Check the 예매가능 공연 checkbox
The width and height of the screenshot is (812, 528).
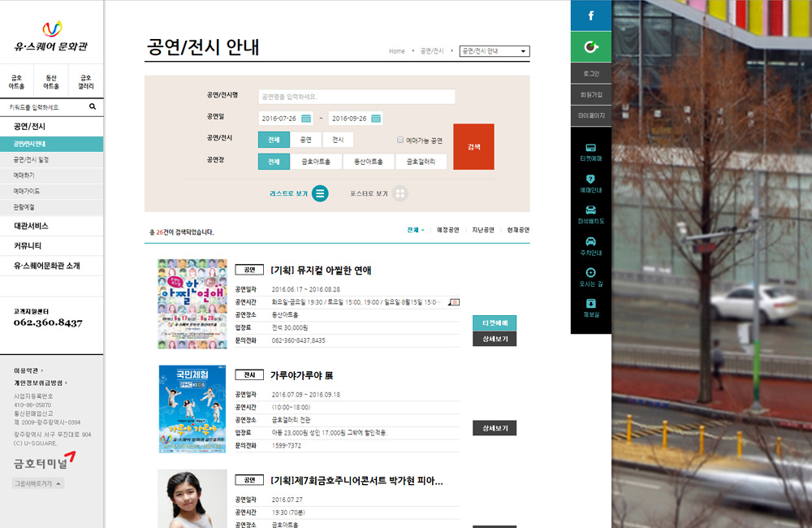tap(400, 140)
